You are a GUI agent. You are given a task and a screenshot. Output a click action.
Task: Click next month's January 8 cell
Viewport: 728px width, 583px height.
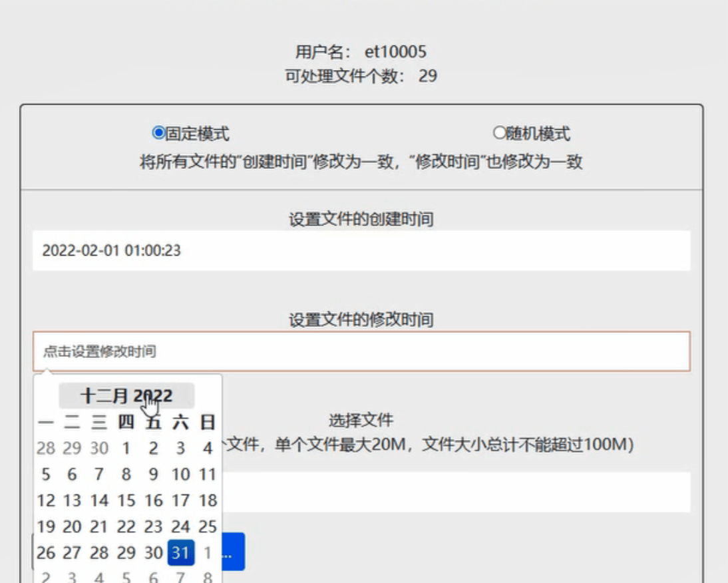pos(207,576)
